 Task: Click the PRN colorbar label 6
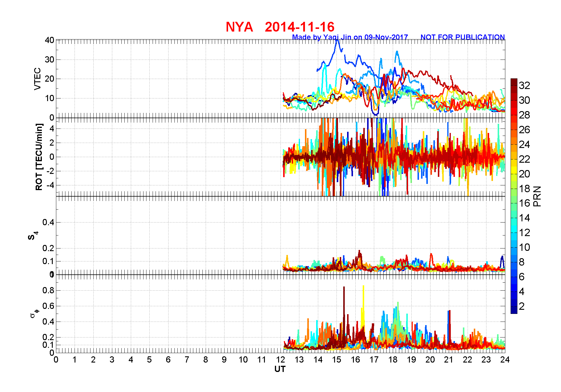[x=522, y=277]
